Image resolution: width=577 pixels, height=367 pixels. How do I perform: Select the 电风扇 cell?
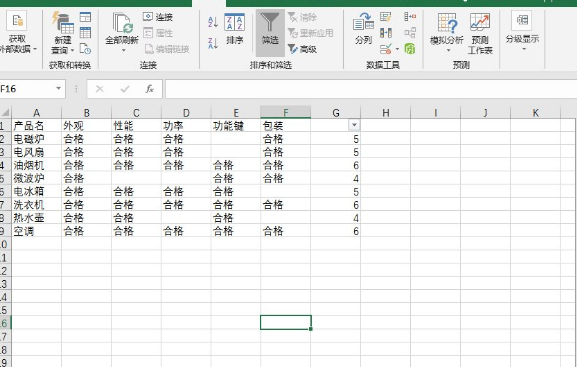[36, 152]
